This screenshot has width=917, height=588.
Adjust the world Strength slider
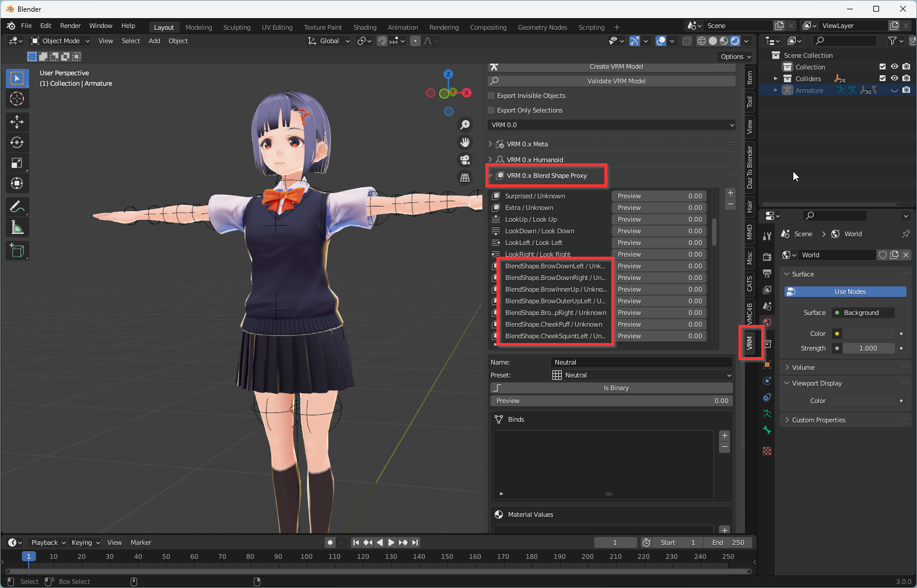coord(867,348)
